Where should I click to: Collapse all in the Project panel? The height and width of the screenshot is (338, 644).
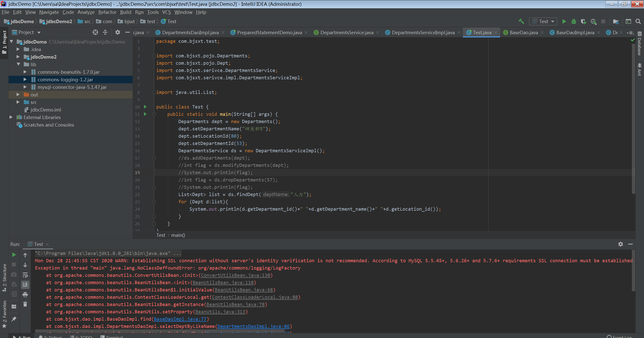click(x=105, y=32)
